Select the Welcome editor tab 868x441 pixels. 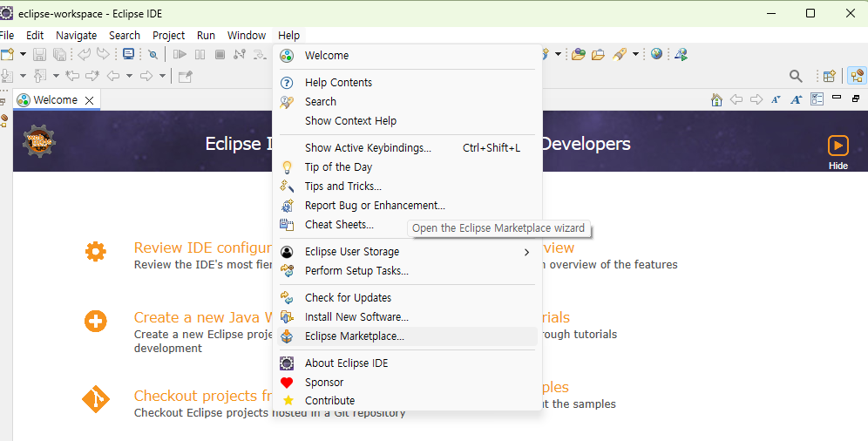tap(57, 100)
